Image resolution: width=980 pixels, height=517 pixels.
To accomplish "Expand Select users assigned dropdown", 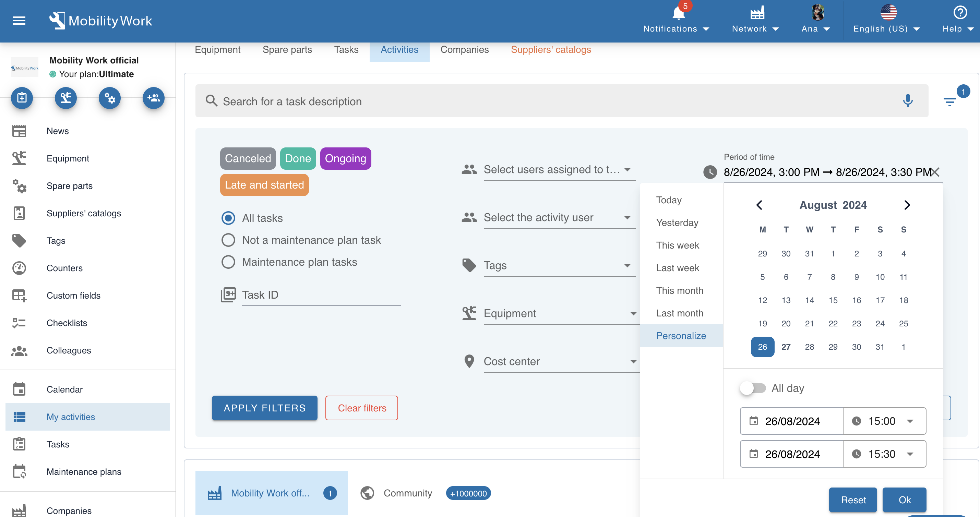I will coord(559,169).
